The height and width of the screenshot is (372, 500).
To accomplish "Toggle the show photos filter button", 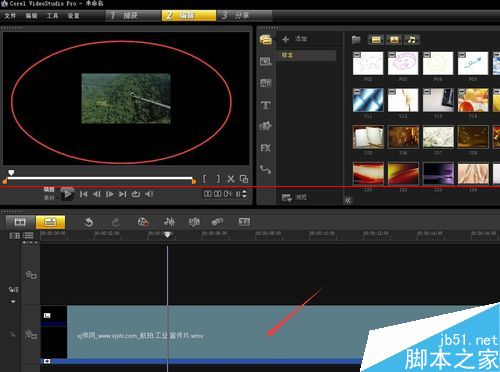I will tap(394, 40).
